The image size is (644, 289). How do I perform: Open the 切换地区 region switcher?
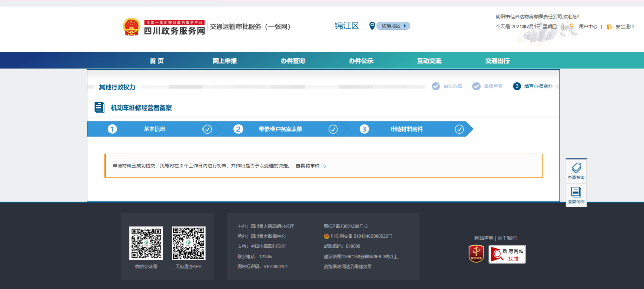coord(393,26)
